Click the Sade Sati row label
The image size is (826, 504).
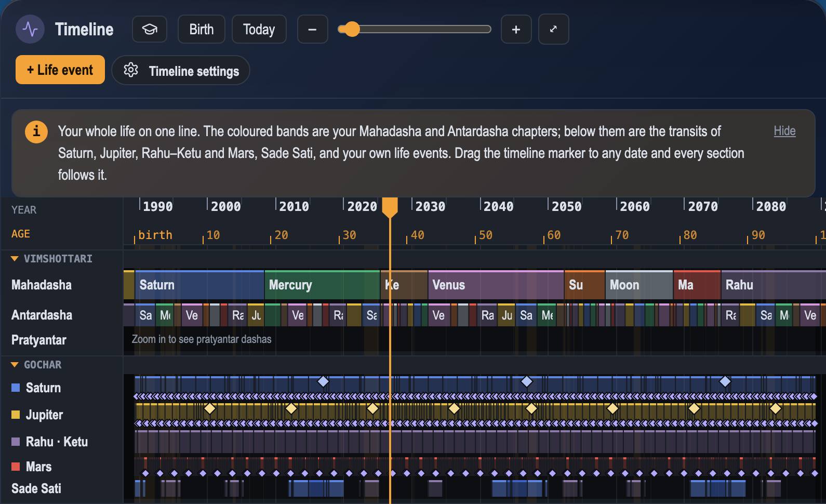pyautogui.click(x=36, y=488)
